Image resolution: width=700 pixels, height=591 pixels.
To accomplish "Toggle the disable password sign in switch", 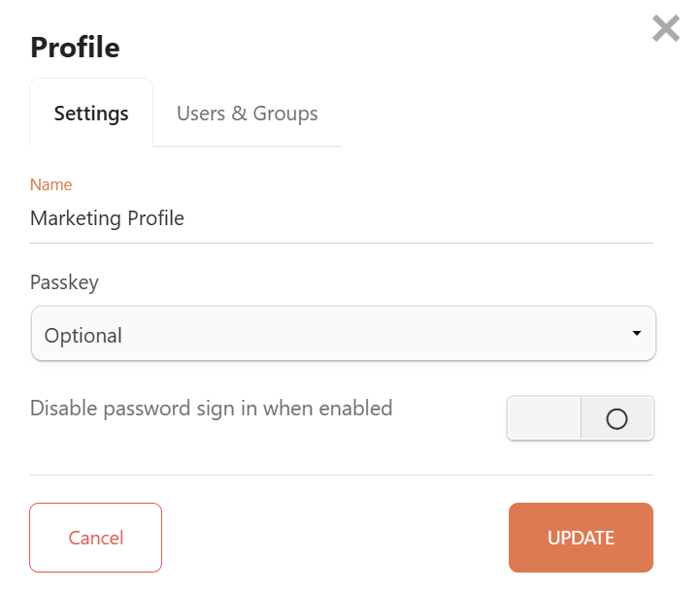I will (580, 418).
